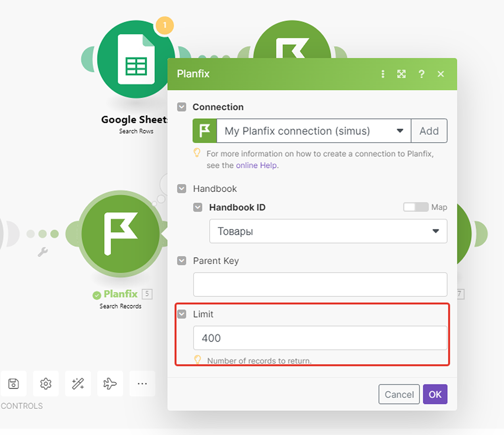504x435 pixels.
Task: Click the Cancel button
Action: point(399,394)
